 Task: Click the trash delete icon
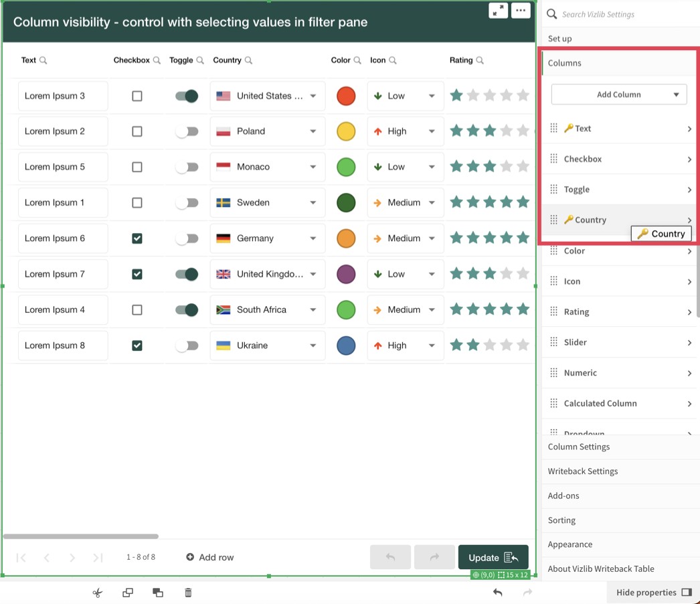click(x=188, y=593)
